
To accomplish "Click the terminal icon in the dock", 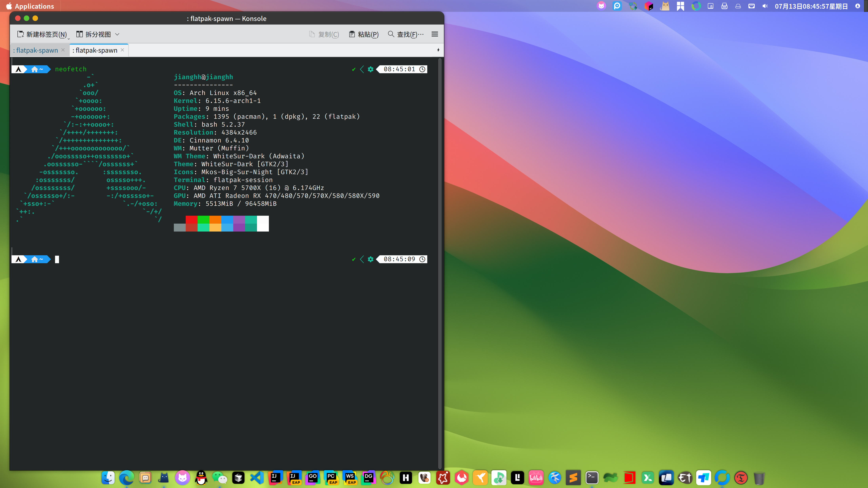I will [592, 478].
